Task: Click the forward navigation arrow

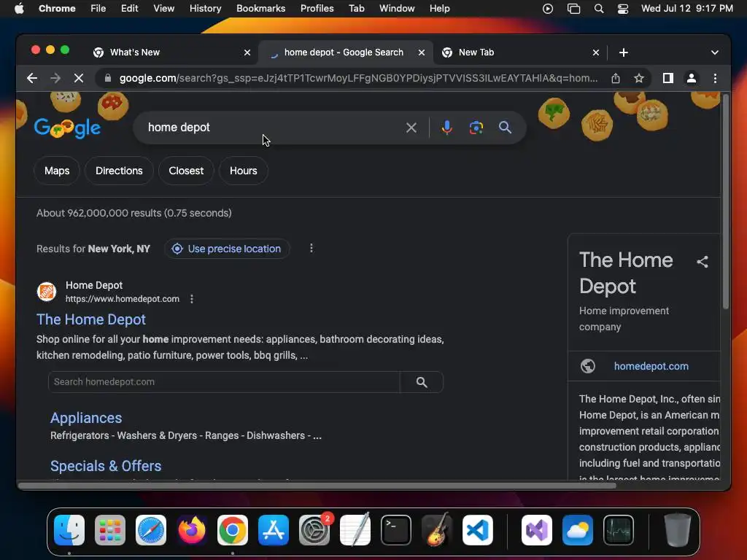Action: click(x=55, y=78)
